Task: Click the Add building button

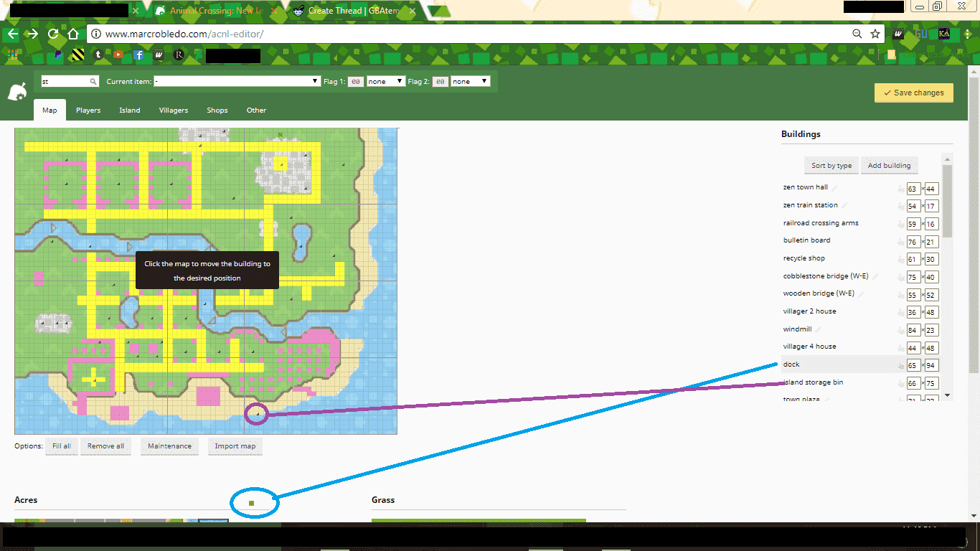Action: point(889,166)
